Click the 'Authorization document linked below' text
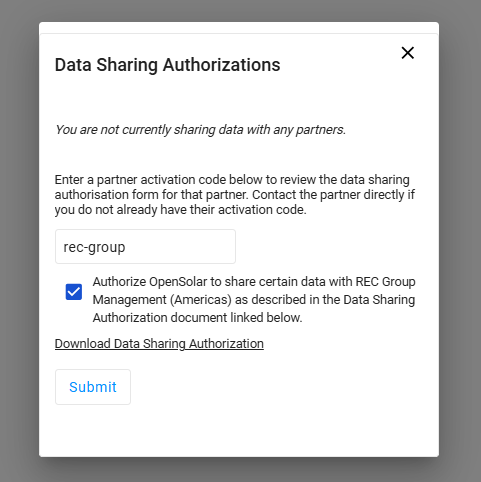The height and width of the screenshot is (482, 481). [197, 318]
